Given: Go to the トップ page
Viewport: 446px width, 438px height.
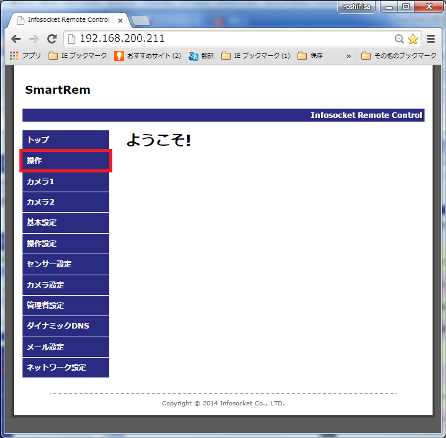Looking at the screenshot, I should pos(66,140).
